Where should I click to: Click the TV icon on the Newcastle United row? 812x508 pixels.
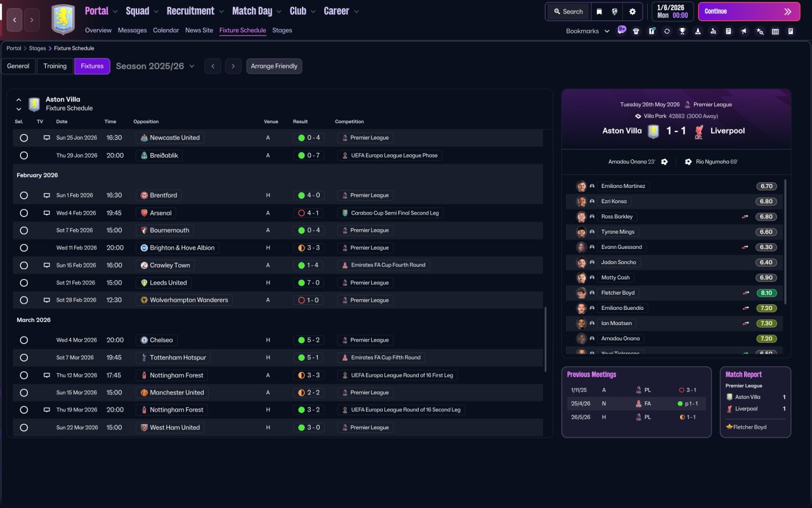[46, 138]
